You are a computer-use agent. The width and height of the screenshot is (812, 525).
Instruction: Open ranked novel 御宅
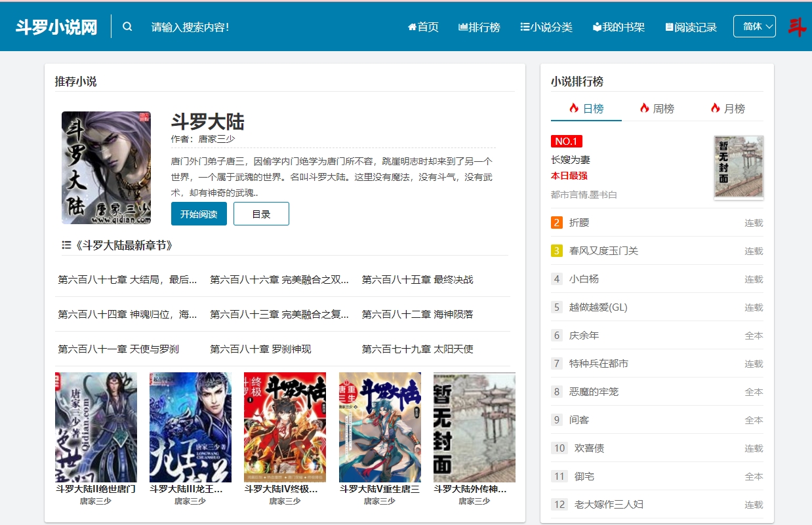tap(584, 476)
